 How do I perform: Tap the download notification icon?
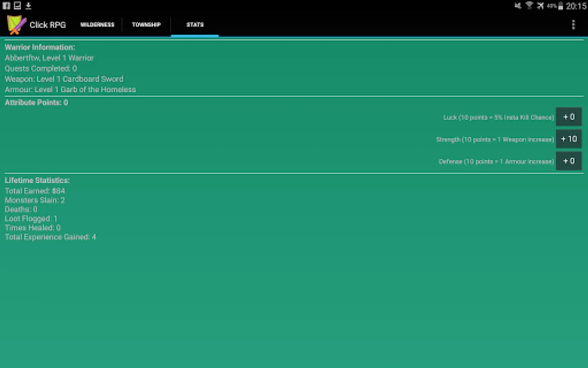click(x=29, y=6)
